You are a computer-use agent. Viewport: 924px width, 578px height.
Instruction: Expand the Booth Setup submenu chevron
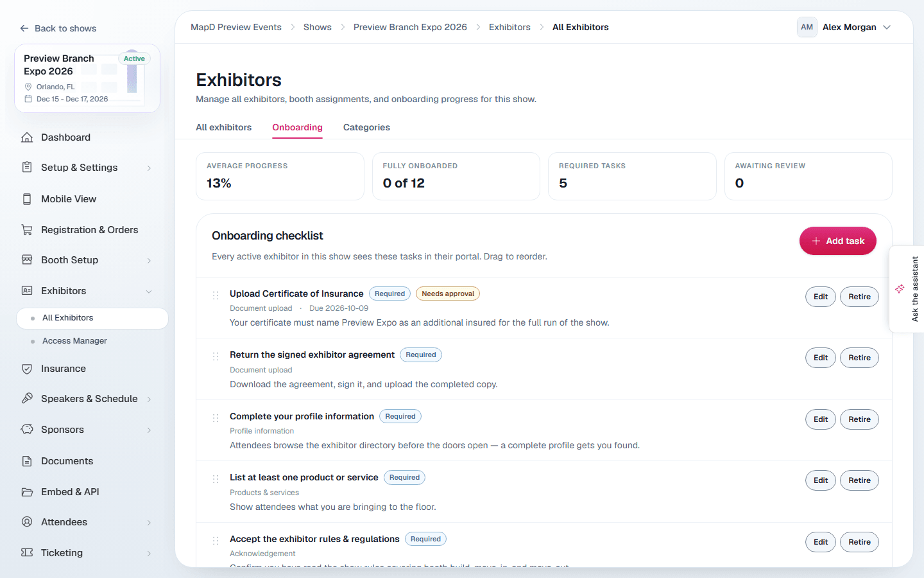149,261
